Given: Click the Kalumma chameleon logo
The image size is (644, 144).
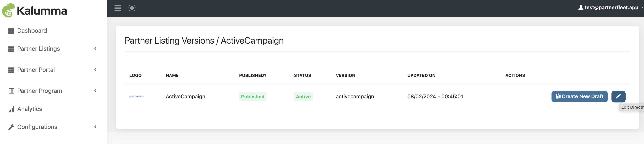Looking at the screenshot, I should (x=8, y=11).
